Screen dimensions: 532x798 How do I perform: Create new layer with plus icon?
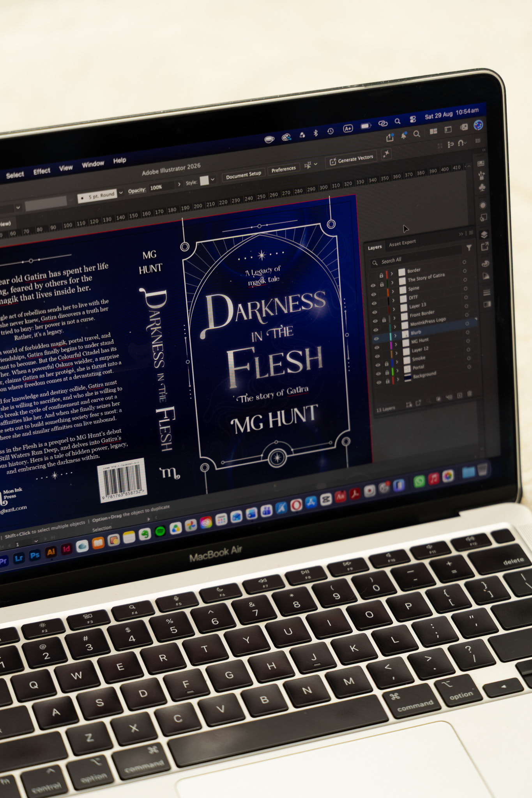click(x=460, y=395)
